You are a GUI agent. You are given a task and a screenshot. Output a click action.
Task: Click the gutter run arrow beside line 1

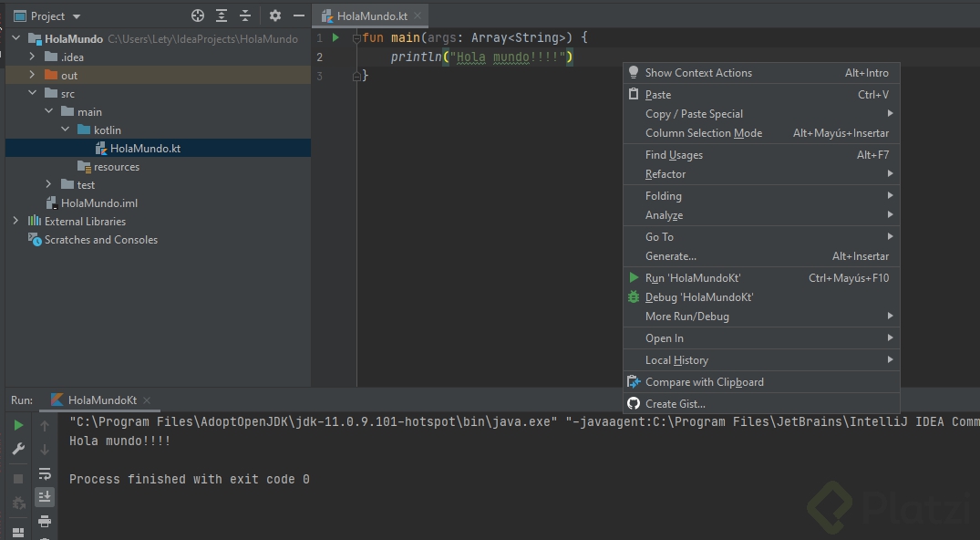(336, 37)
